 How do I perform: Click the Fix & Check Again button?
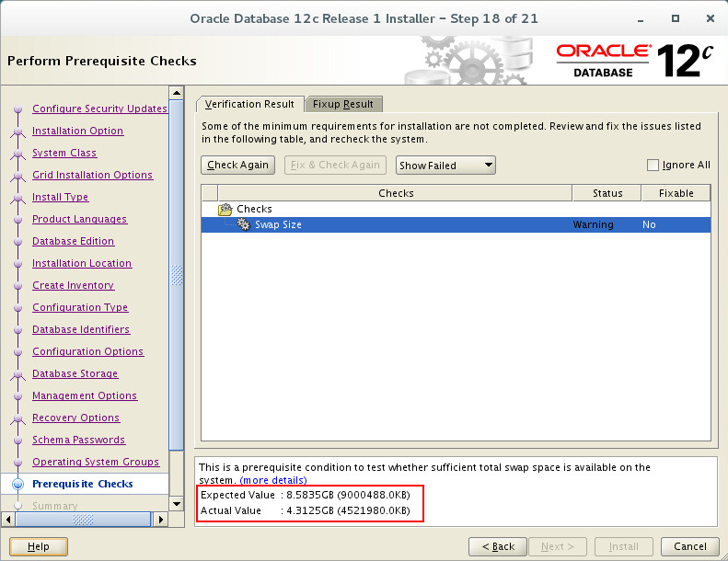coord(335,165)
